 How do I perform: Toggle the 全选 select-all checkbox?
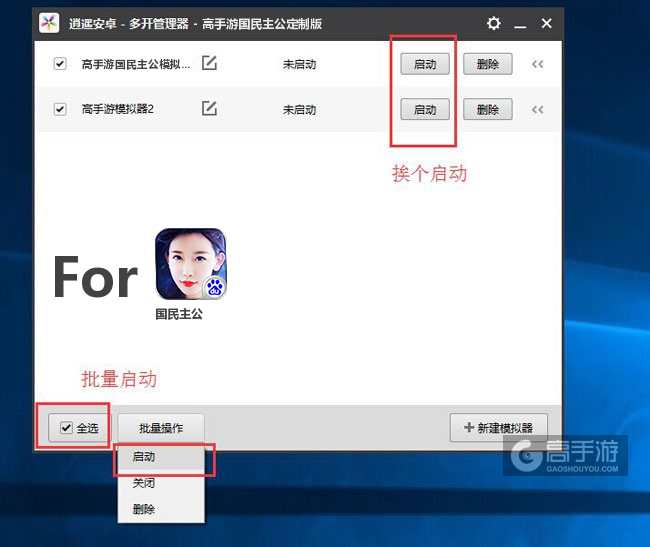[x=66, y=427]
